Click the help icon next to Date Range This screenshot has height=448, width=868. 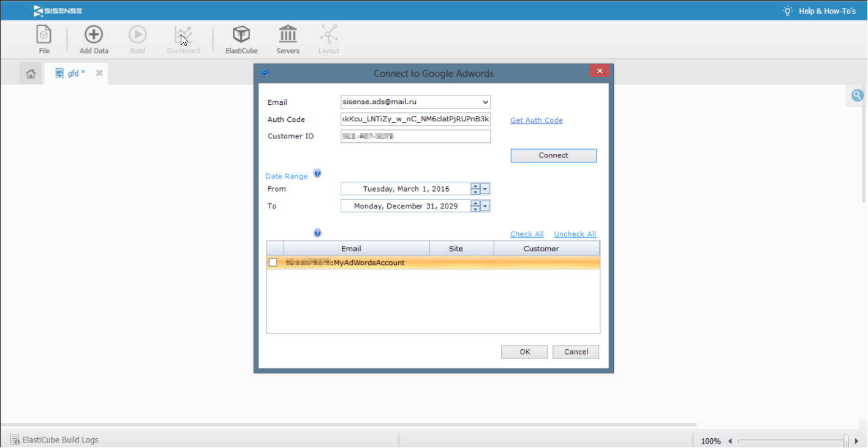[x=317, y=173]
